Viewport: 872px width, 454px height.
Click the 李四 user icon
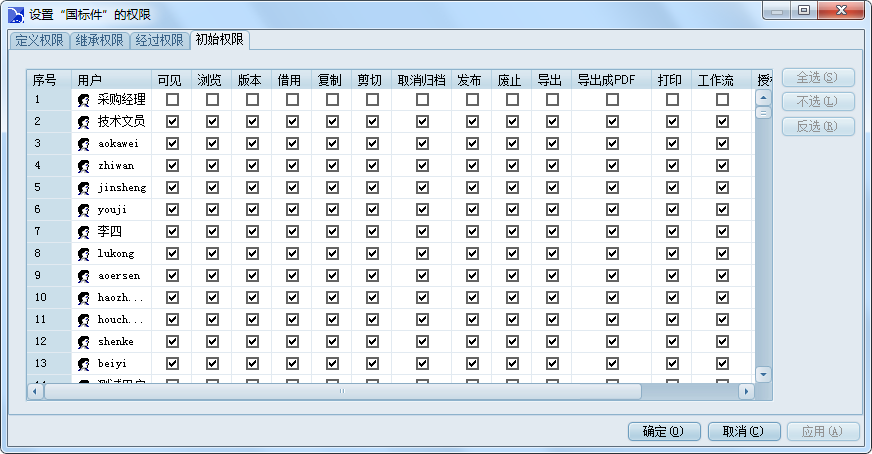84,232
